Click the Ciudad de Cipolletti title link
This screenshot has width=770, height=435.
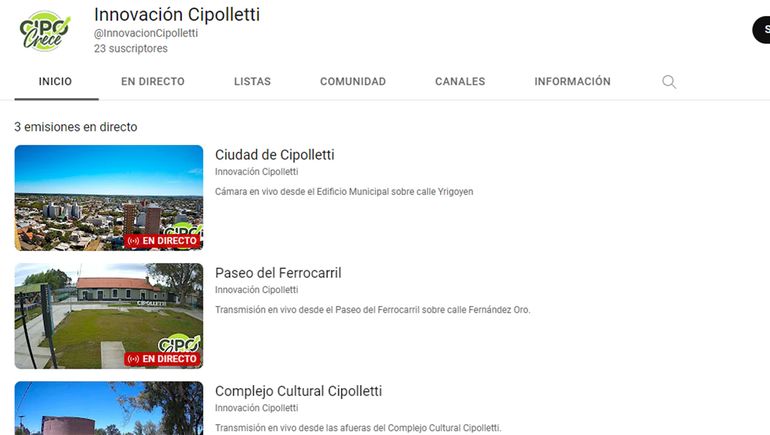tap(275, 155)
